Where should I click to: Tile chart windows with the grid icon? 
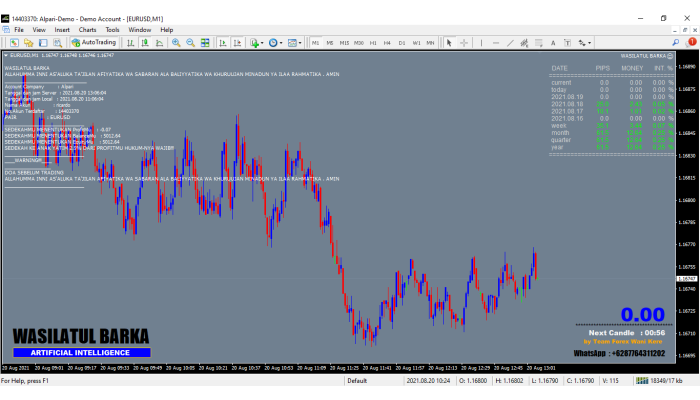[x=205, y=43]
